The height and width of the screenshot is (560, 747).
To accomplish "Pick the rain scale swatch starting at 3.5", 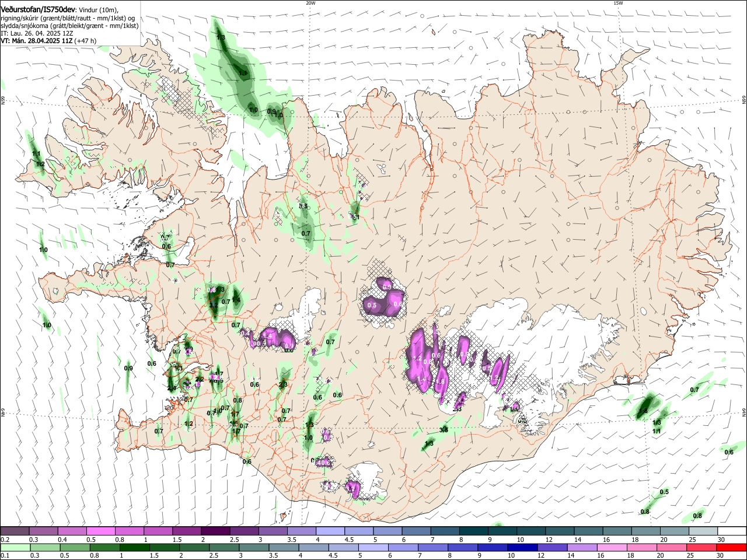I will (x=284, y=547).
